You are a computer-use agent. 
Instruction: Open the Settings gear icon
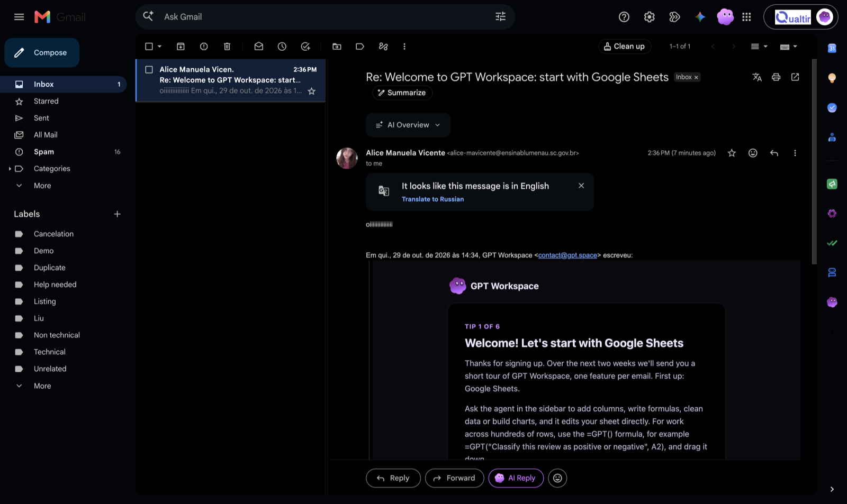click(650, 17)
